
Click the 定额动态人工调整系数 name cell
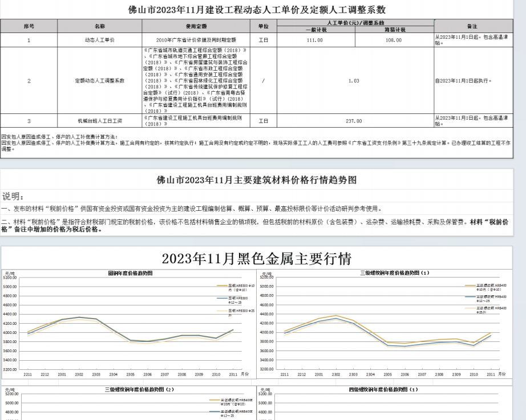pyautogui.click(x=100, y=81)
